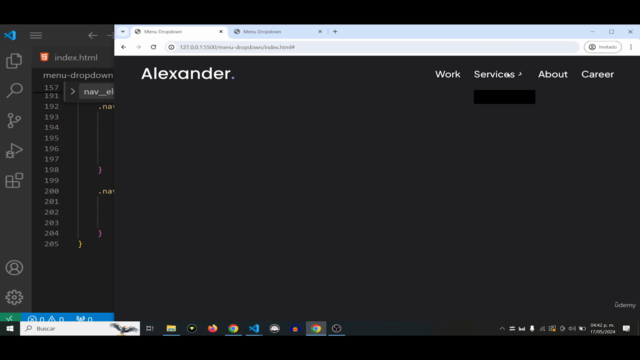Open a new Chrome tab

point(335,31)
